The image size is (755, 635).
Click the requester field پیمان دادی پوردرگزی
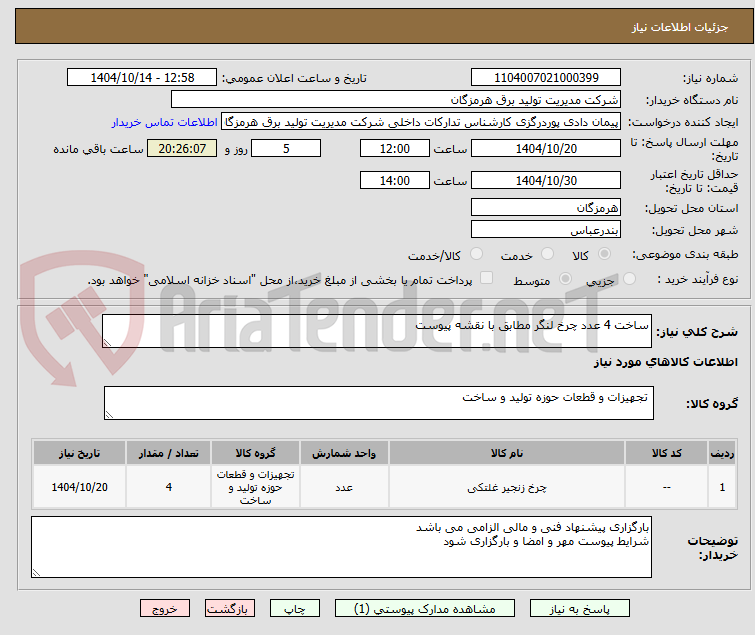click(421, 122)
